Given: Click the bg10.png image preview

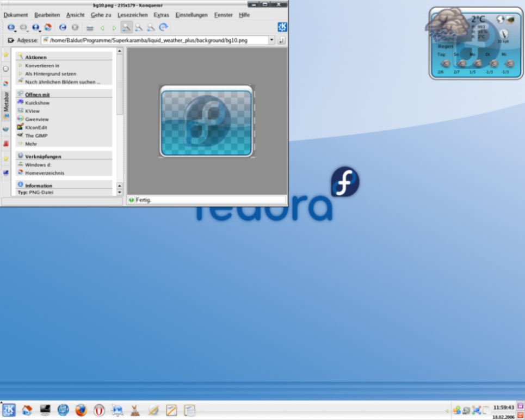Looking at the screenshot, I should click(x=206, y=121).
